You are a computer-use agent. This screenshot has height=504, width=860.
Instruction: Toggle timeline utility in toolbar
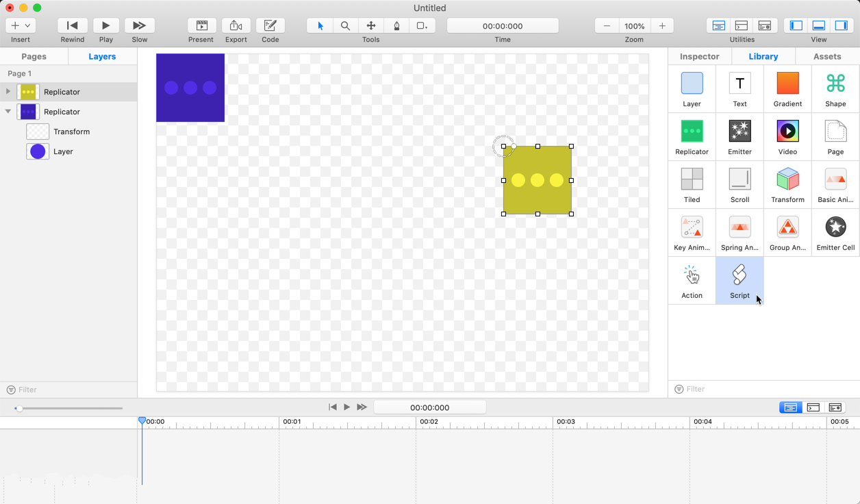[718, 25]
